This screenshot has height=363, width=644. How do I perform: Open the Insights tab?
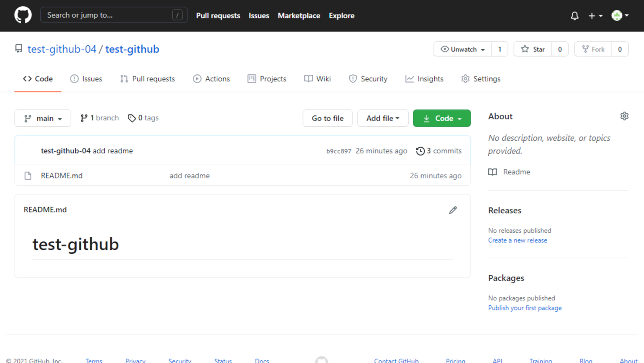pyautogui.click(x=424, y=79)
